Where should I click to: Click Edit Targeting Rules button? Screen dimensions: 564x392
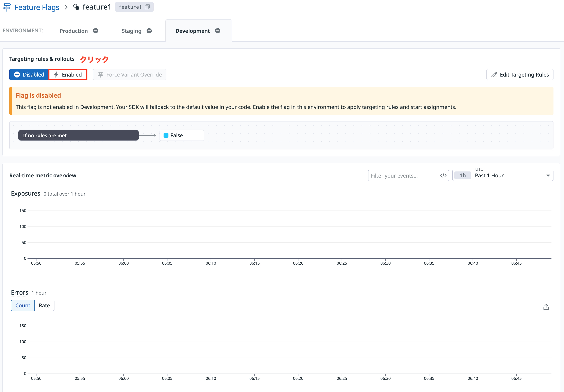pos(519,75)
